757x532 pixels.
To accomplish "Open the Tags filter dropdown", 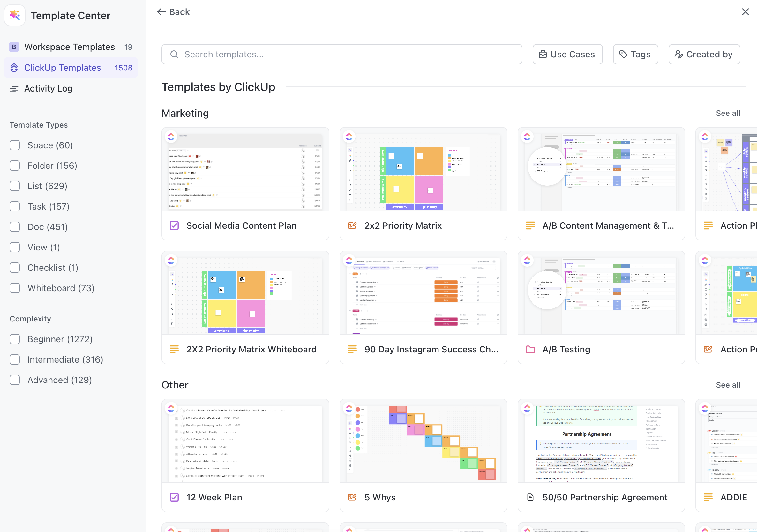I will pyautogui.click(x=635, y=54).
